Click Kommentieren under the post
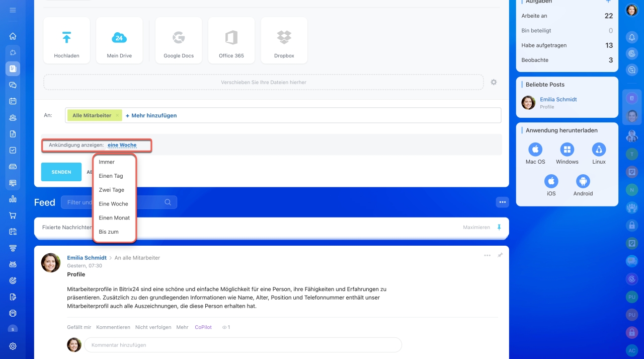This screenshot has height=359, width=644. (113, 327)
